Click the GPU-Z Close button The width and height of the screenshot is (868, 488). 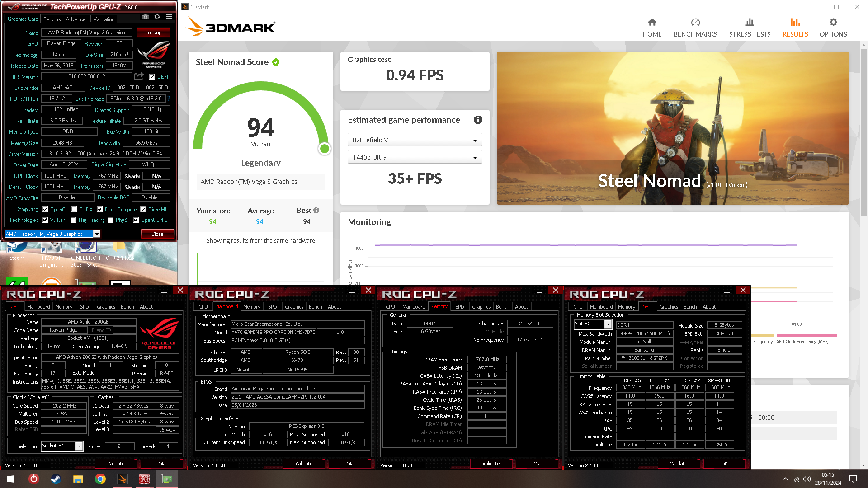[157, 234]
